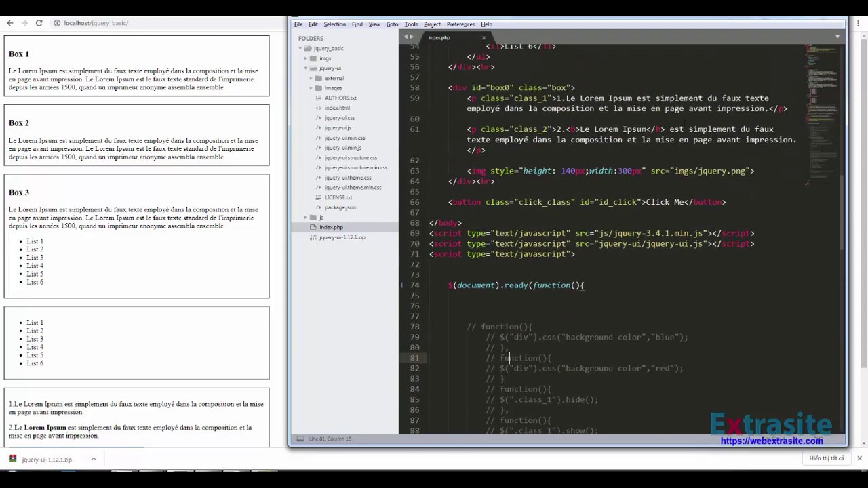Close the downloads bar
The width and height of the screenshot is (868, 488).
pyautogui.click(x=859, y=458)
